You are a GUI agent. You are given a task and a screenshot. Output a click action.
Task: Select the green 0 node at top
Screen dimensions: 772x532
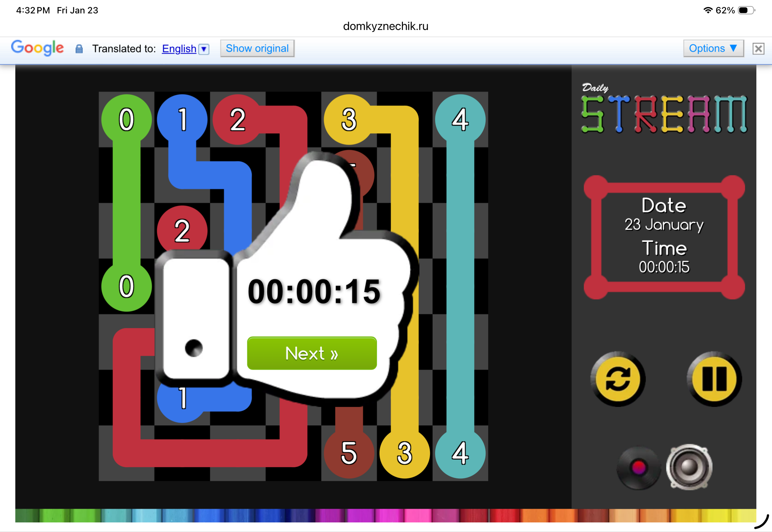(x=126, y=119)
